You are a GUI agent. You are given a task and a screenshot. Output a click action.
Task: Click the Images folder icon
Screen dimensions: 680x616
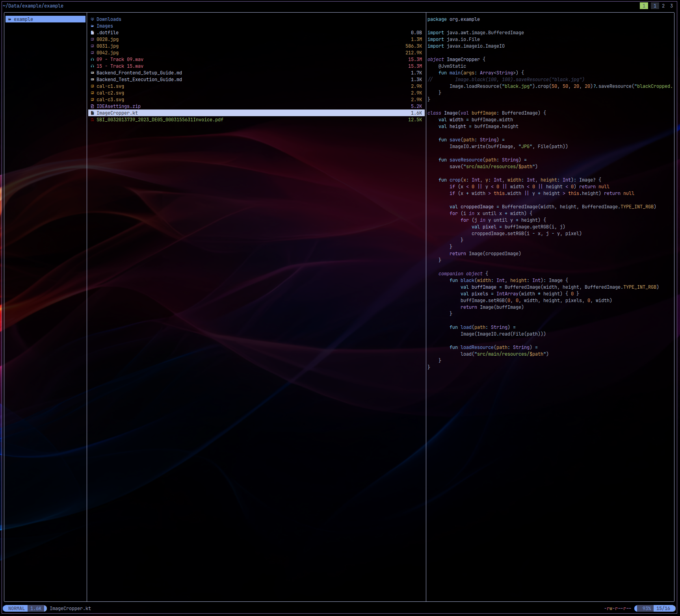[92, 26]
